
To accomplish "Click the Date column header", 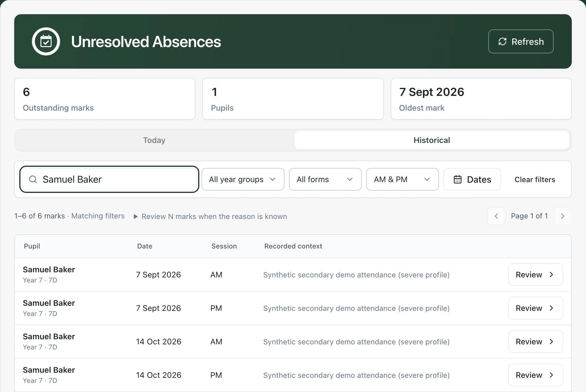I will pos(145,246).
